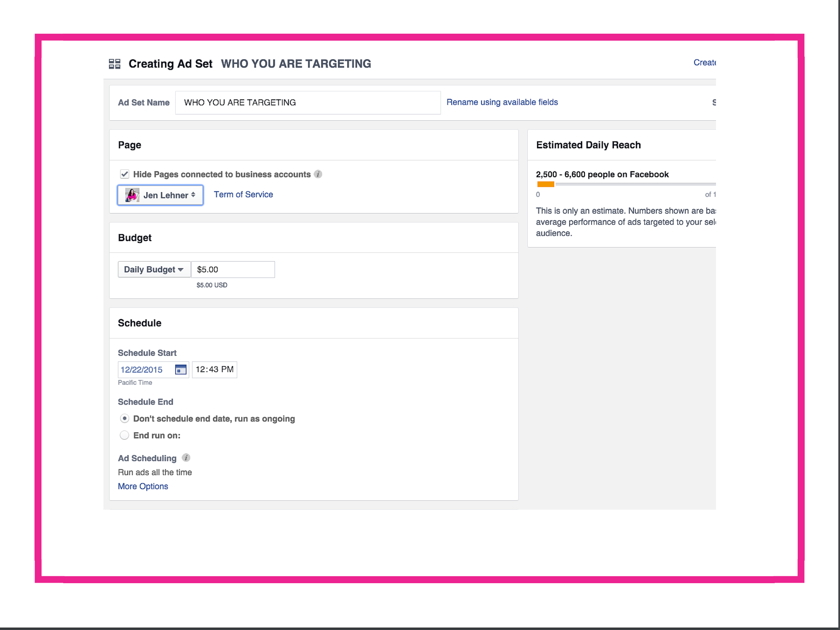Open the Jen Lehner page selector
Viewport: 840px width, 630px height.
tap(193, 195)
